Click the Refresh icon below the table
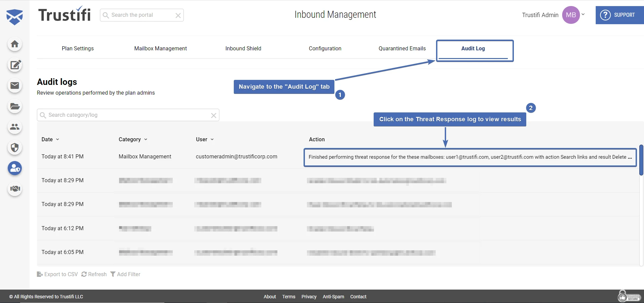Viewport: 644px width, 303px height. 83,274
